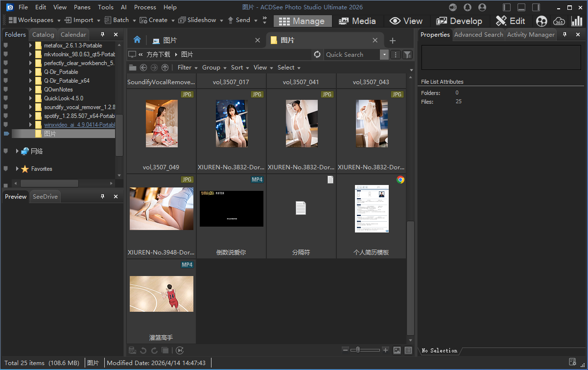Open the dashboard statistics icon
Image resolution: width=588 pixels, height=370 pixels.
577,21
